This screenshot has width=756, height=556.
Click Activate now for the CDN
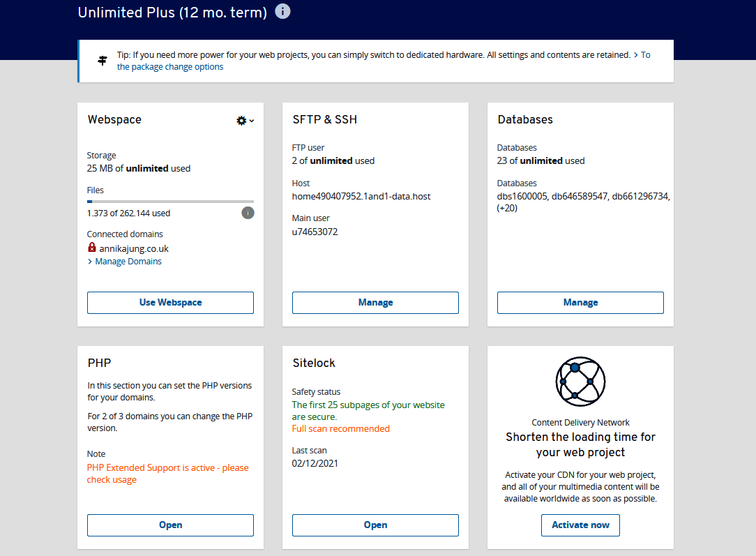point(580,525)
